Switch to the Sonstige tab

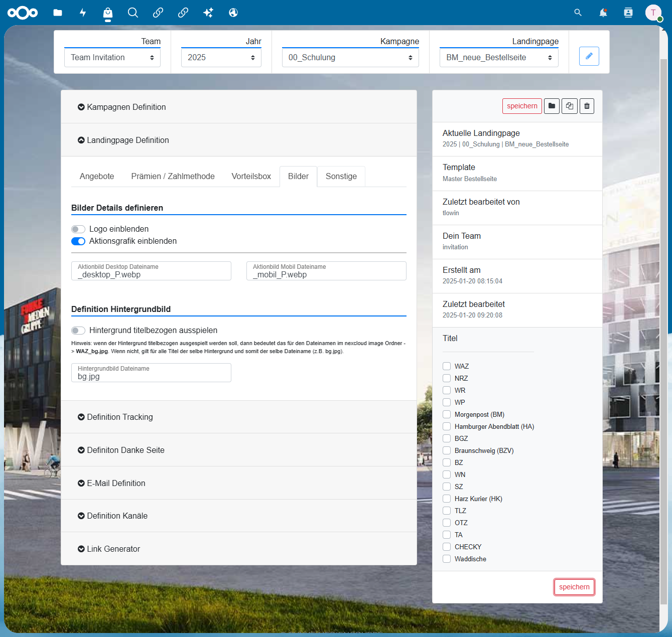341,177
